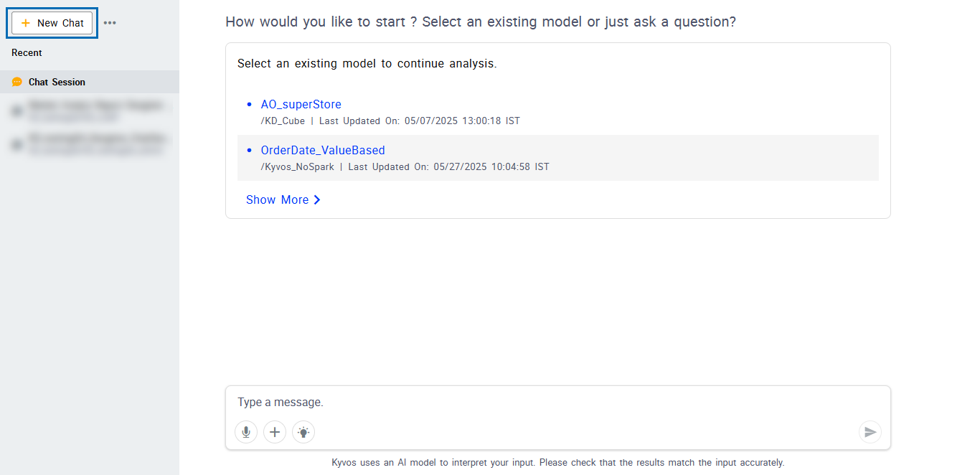Image resolution: width=980 pixels, height=475 pixels.
Task: Open Chat Session from the Recent list
Action: 57,83
